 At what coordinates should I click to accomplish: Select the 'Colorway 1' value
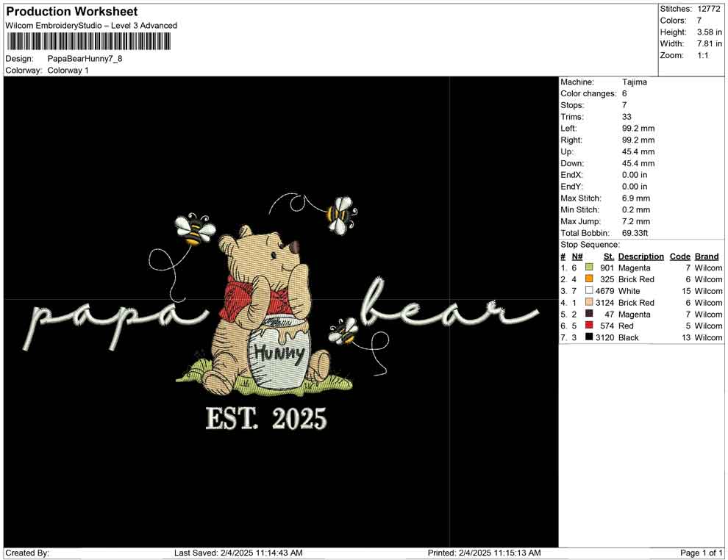68,71
